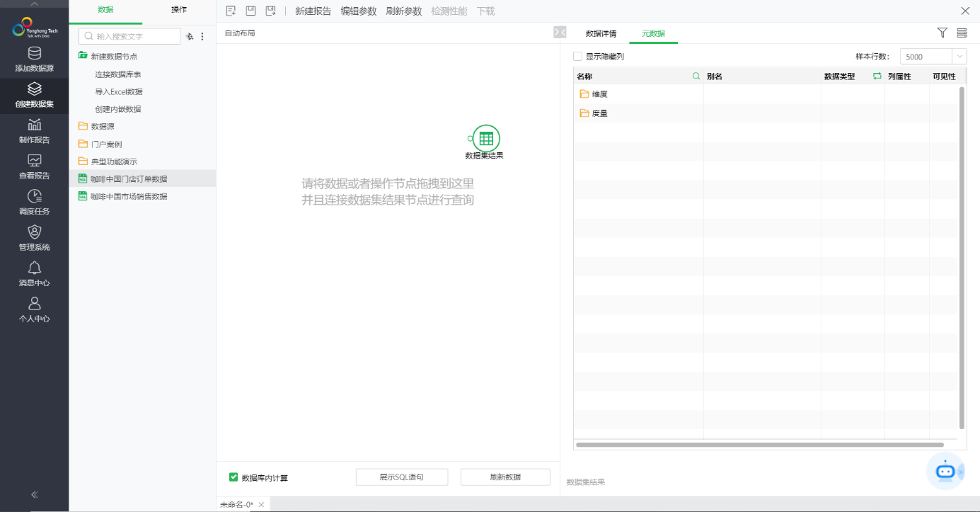Viewport: 980px width, 512px height.
Task: Click 编辑参数 in the toolbar
Action: pyautogui.click(x=359, y=11)
